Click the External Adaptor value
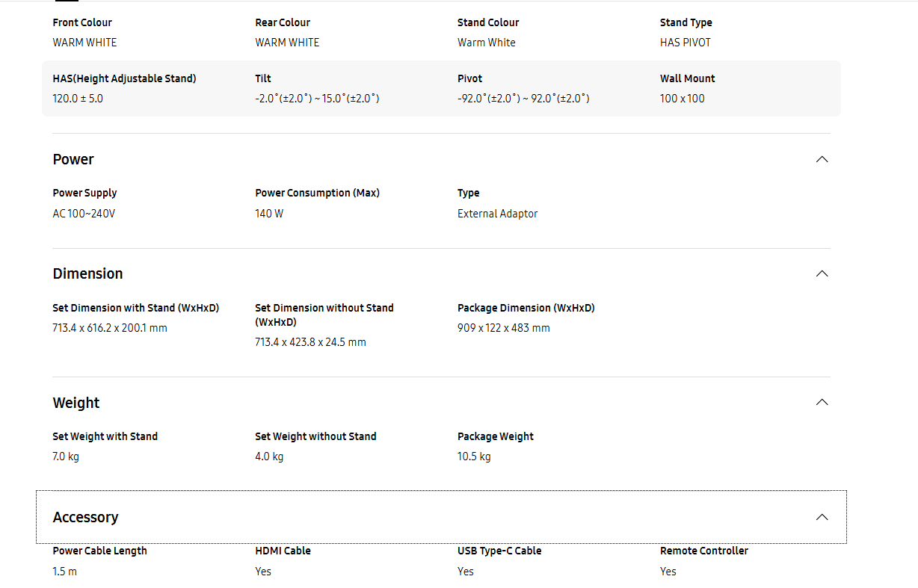Image resolution: width=918 pixels, height=588 pixels. [498, 214]
